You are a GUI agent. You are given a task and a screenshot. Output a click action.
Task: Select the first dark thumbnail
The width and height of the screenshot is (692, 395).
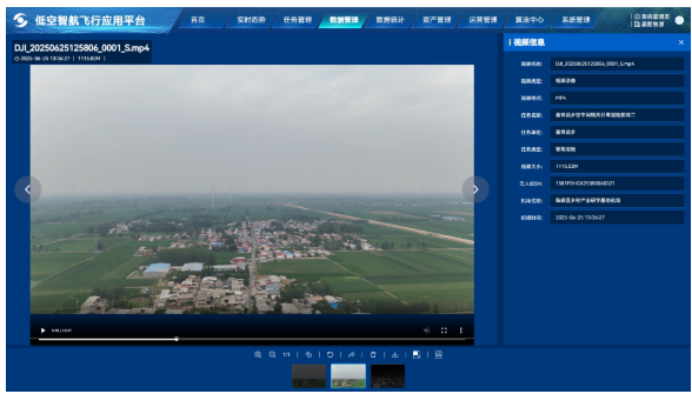pos(309,376)
